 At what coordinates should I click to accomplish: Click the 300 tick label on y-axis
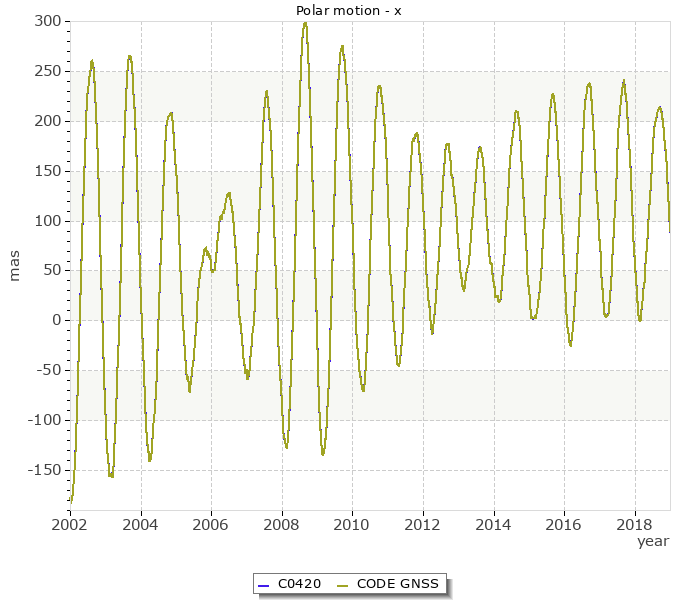[x=47, y=21]
